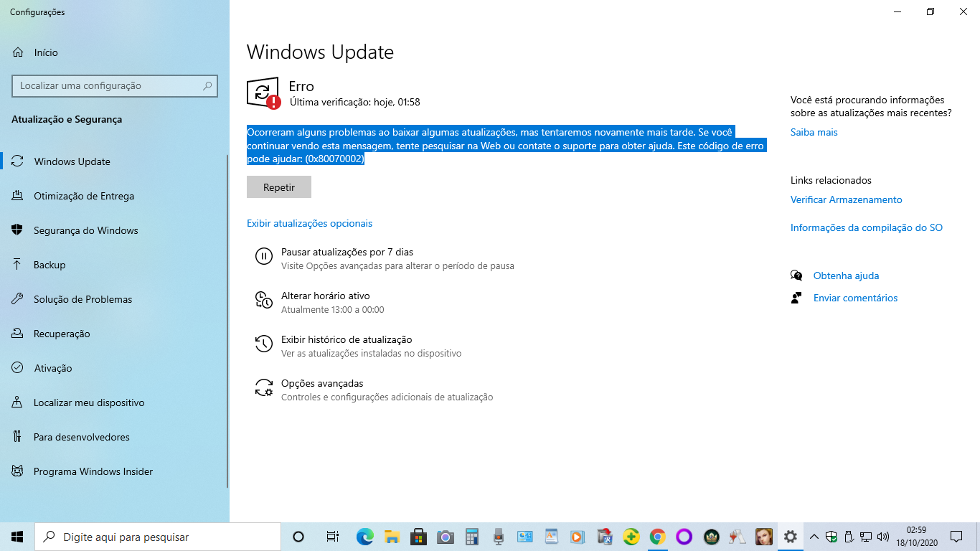Click the Obtenha ajuda chat bubble icon

tap(796, 275)
